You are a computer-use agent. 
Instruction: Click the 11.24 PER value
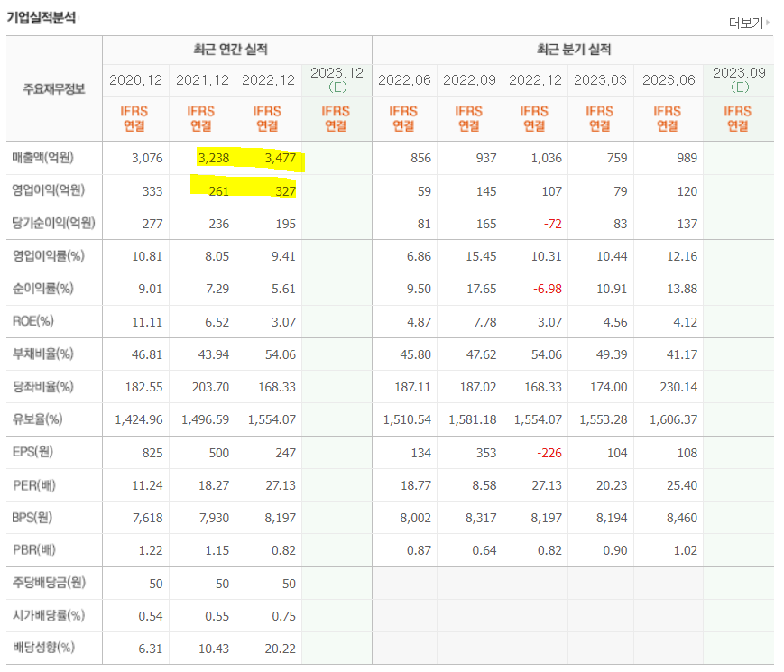pyautogui.click(x=147, y=485)
